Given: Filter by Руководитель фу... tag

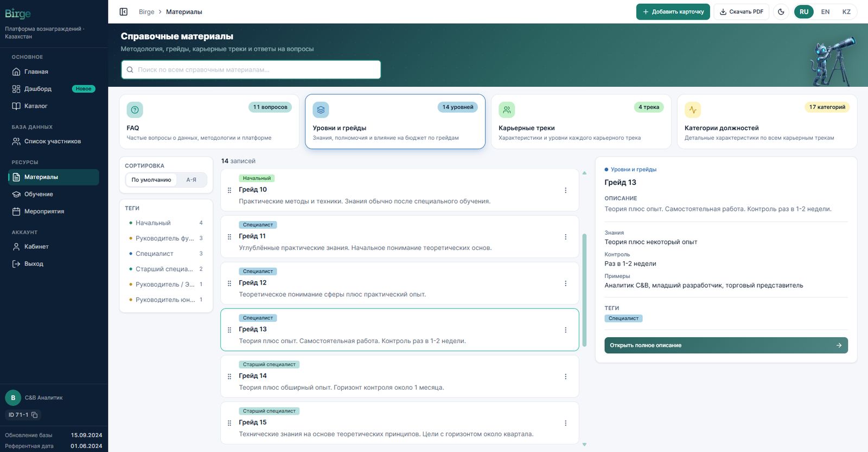Looking at the screenshot, I should tap(166, 238).
